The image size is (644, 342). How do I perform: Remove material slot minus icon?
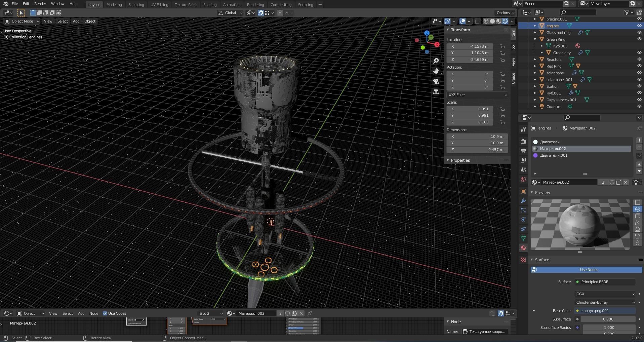pyautogui.click(x=639, y=147)
